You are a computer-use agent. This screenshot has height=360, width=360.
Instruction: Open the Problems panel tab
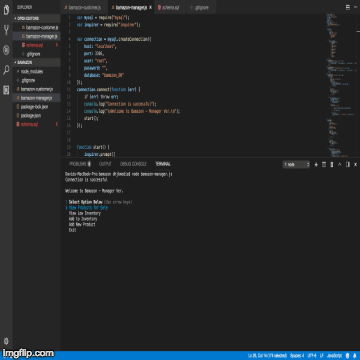coord(80,164)
